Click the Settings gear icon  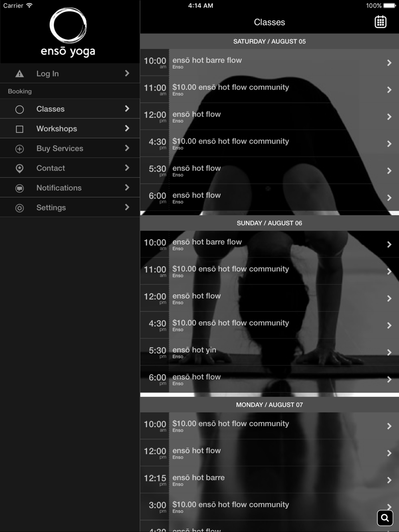point(20,208)
